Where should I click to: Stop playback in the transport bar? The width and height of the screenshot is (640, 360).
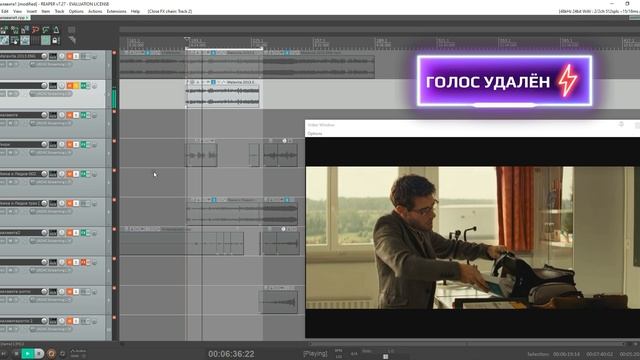point(16,353)
